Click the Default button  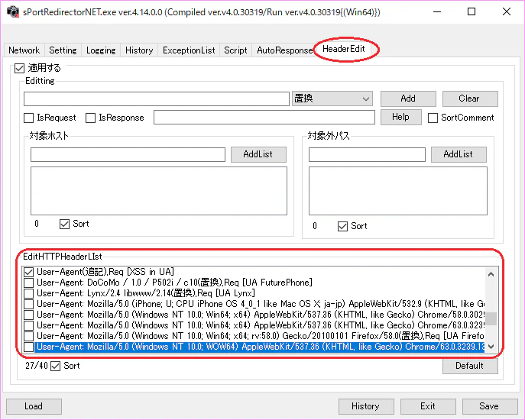point(470,366)
